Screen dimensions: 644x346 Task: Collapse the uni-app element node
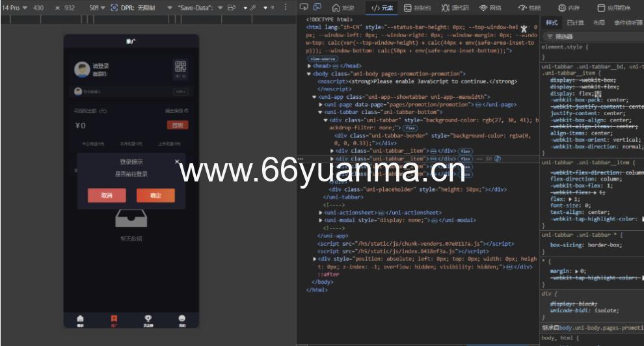tap(314, 98)
